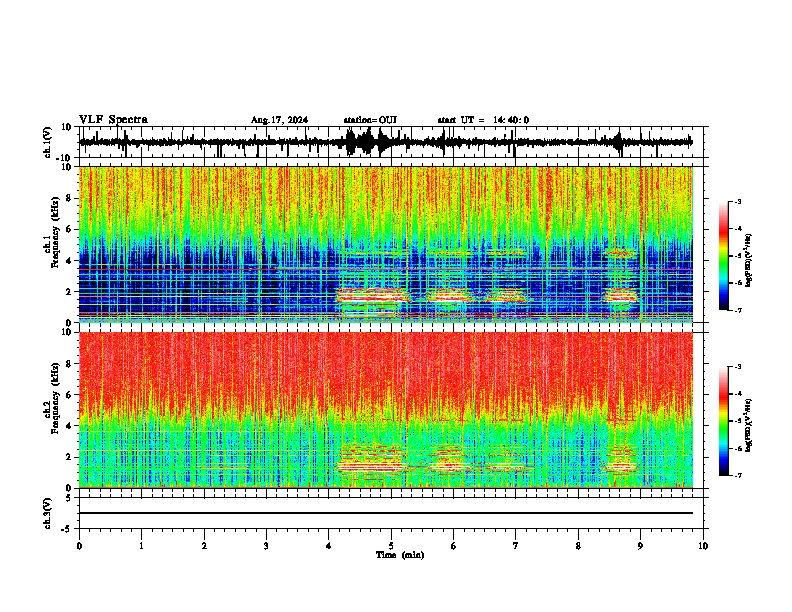Screen dimensions: 792x612
Task: Click the ch.1 spectrogram '8' kHz tick label
Action: pos(70,198)
